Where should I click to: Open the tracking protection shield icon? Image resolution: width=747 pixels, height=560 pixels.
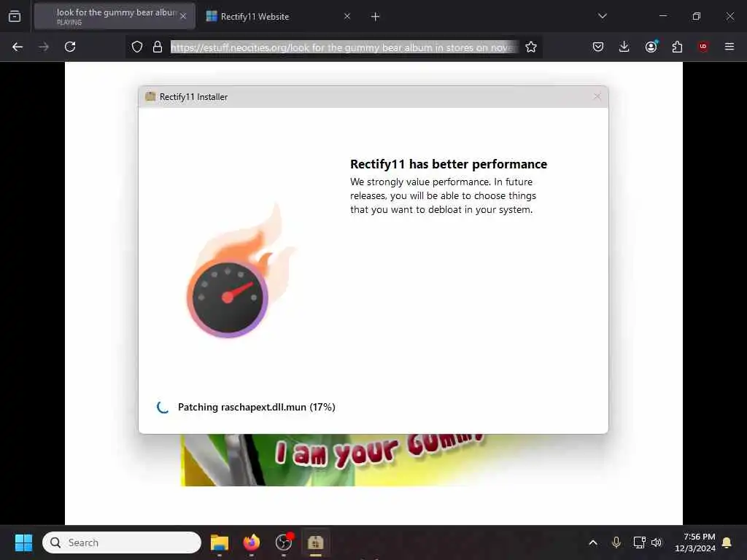point(137,47)
